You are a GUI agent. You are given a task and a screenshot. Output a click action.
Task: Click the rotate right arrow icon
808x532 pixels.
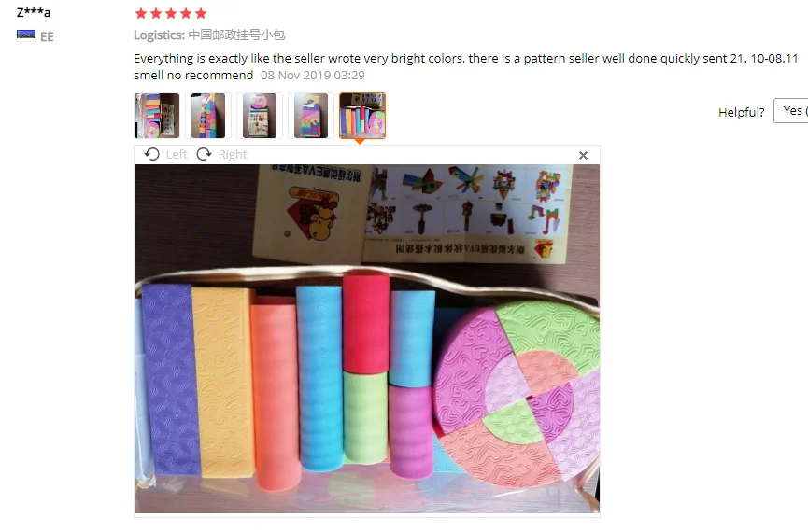(204, 154)
